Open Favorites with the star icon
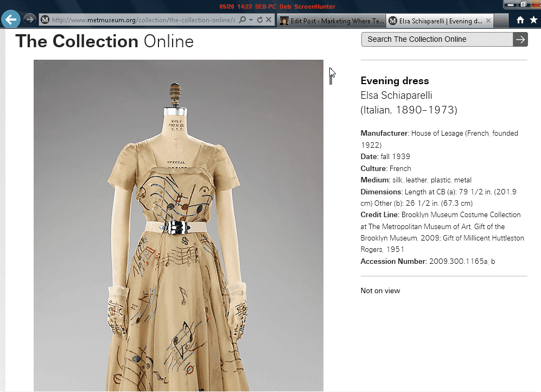Image resolution: width=541 pixels, height=392 pixels. pyautogui.click(x=533, y=20)
